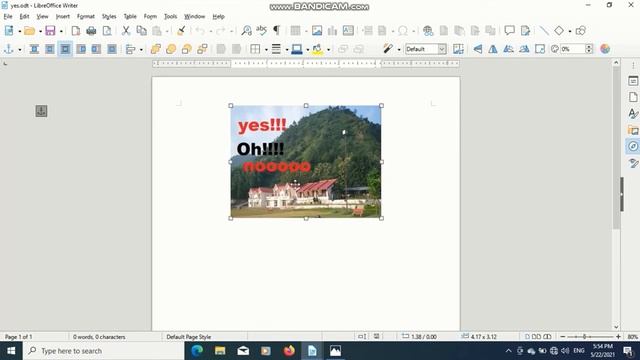The height and width of the screenshot is (360, 640).
Task: Open the Insert menu
Action: [x=62, y=16]
